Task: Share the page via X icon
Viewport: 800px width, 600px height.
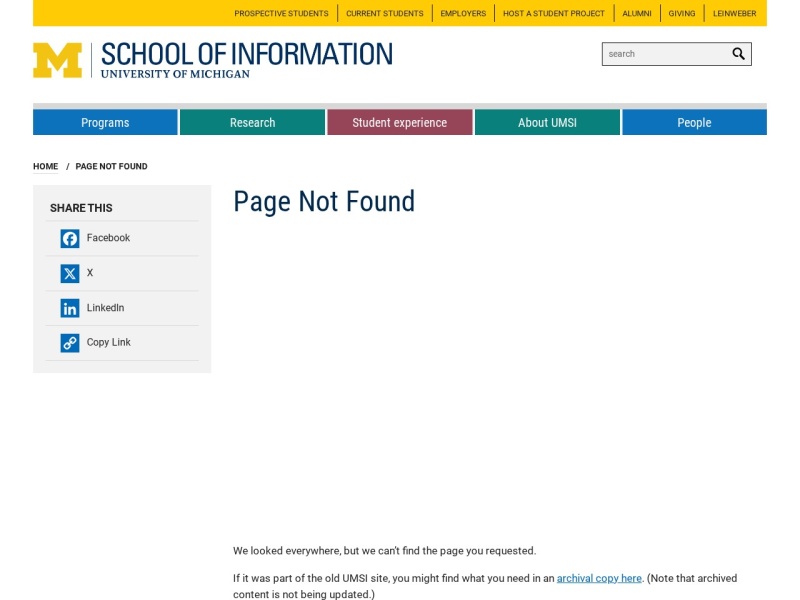Action: pos(70,273)
